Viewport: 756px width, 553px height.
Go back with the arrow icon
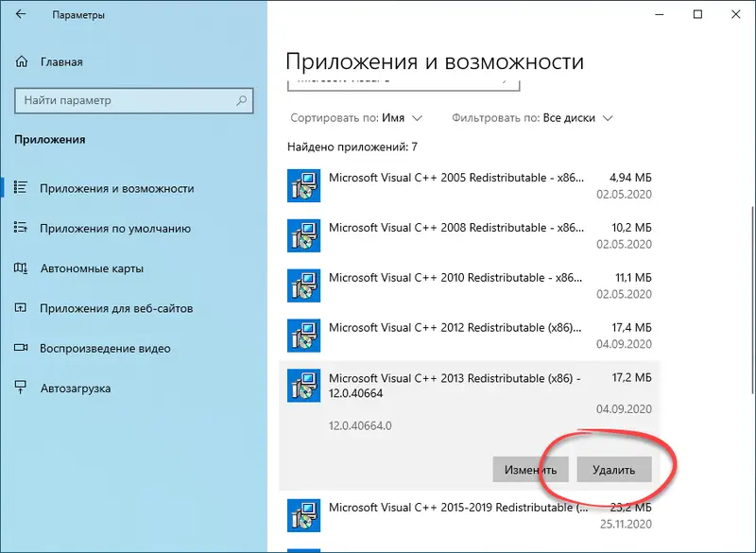pos(20,14)
